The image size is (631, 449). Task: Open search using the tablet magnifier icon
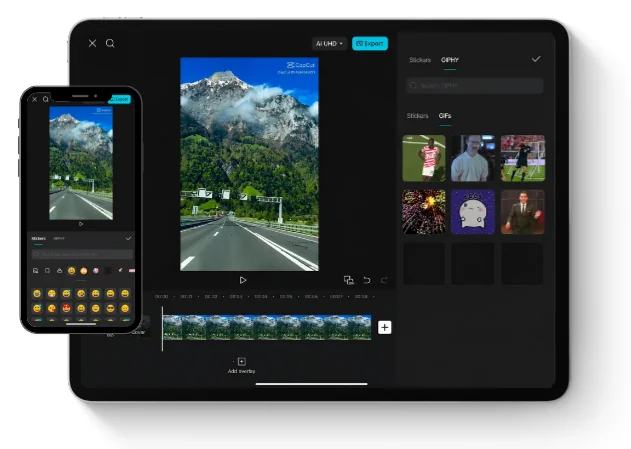110,43
